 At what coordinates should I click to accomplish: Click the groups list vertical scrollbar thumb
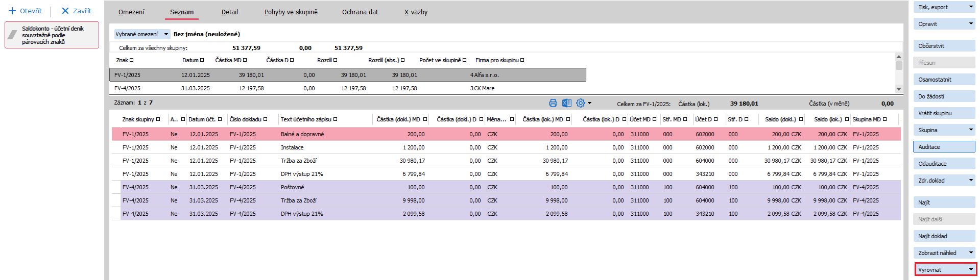pos(898,66)
